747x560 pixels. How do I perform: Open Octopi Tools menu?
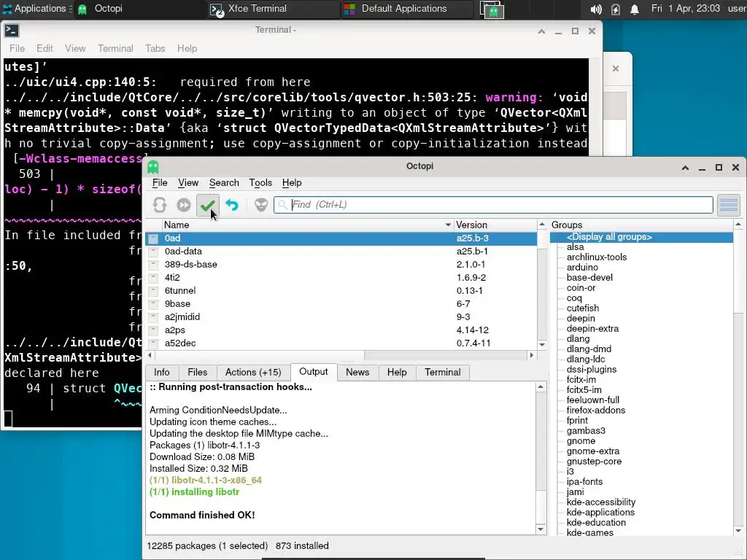(x=260, y=183)
